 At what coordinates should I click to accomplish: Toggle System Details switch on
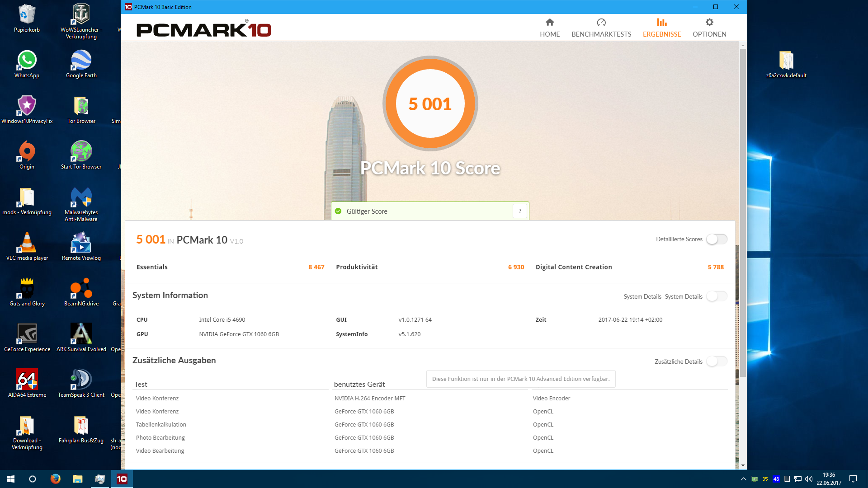click(x=717, y=296)
